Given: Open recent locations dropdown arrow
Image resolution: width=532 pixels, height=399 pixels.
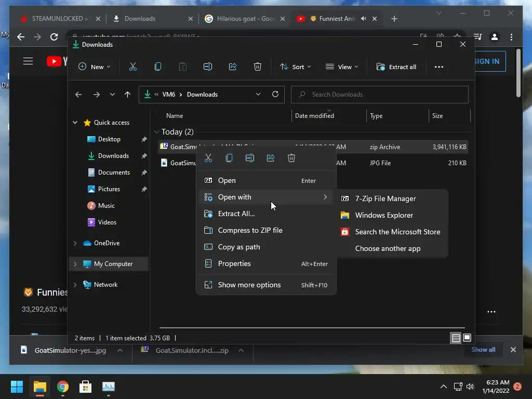Looking at the screenshot, I should pos(112,95).
